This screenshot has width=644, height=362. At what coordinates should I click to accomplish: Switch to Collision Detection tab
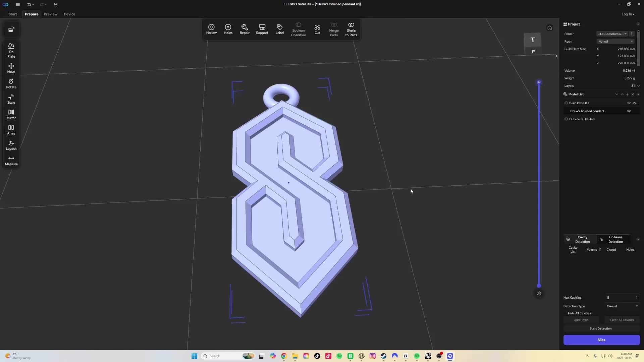[614, 239]
